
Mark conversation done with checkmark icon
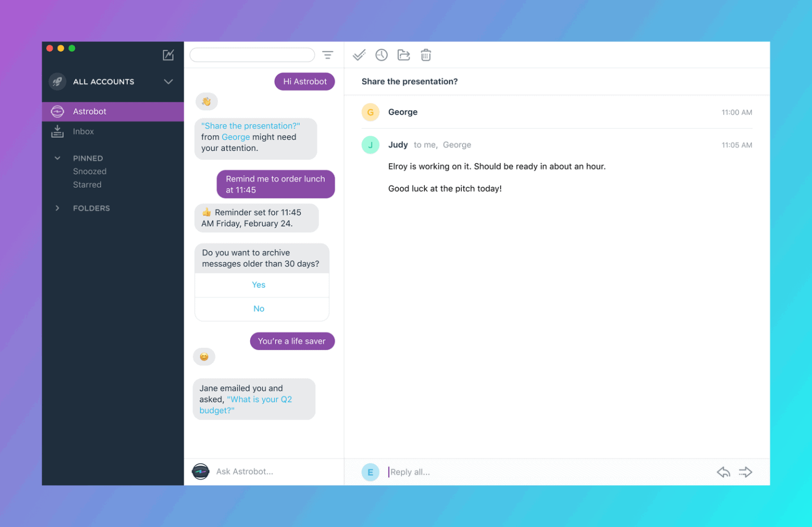(359, 55)
